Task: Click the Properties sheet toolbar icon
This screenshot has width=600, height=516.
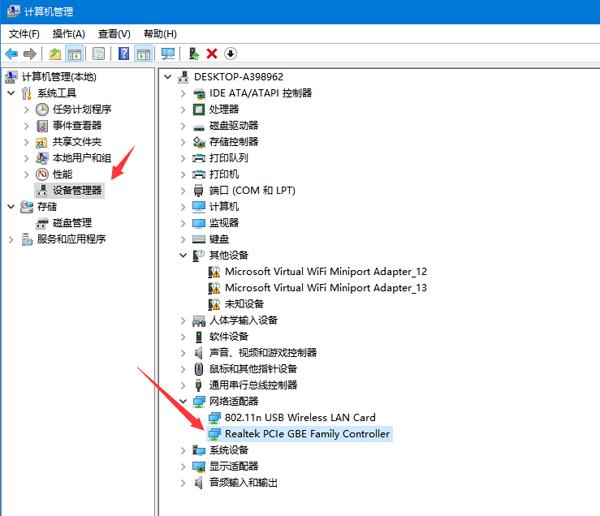Action: (98, 54)
